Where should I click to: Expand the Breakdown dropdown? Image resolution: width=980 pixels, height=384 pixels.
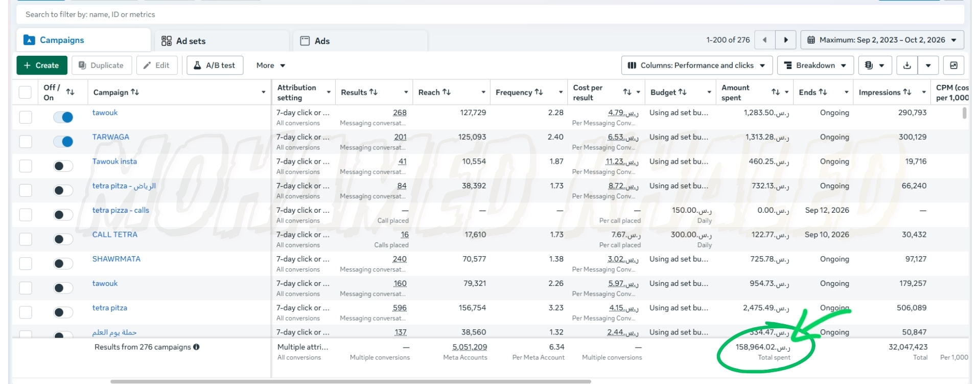coord(815,65)
